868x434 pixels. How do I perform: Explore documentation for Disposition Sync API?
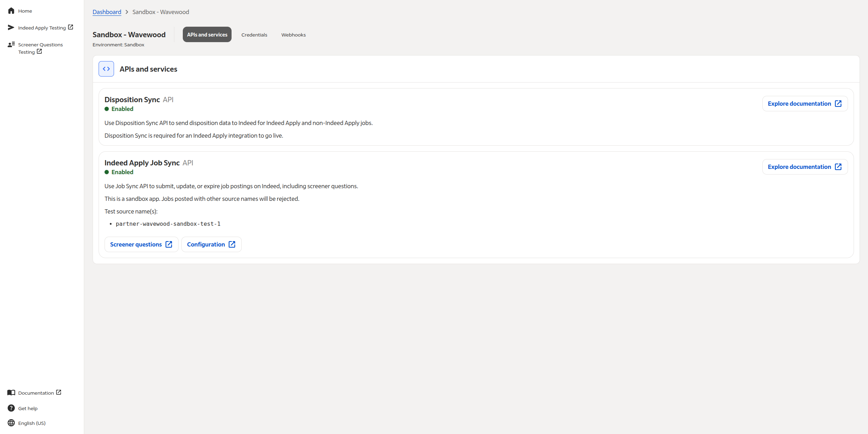(x=805, y=104)
